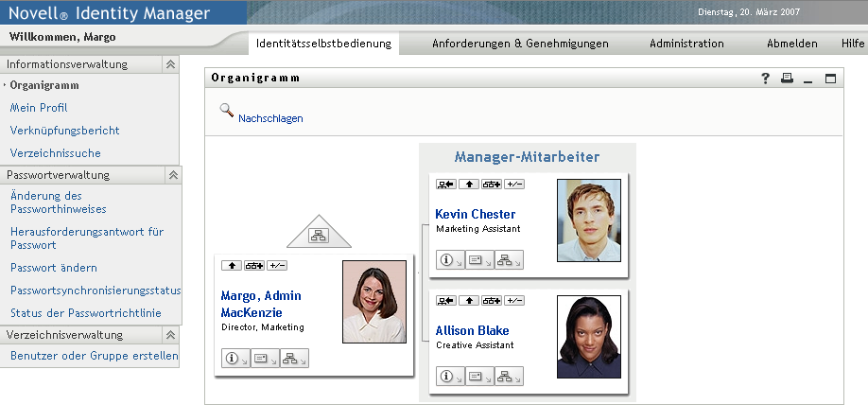Maximize the Organigramm portlet

tap(830, 79)
